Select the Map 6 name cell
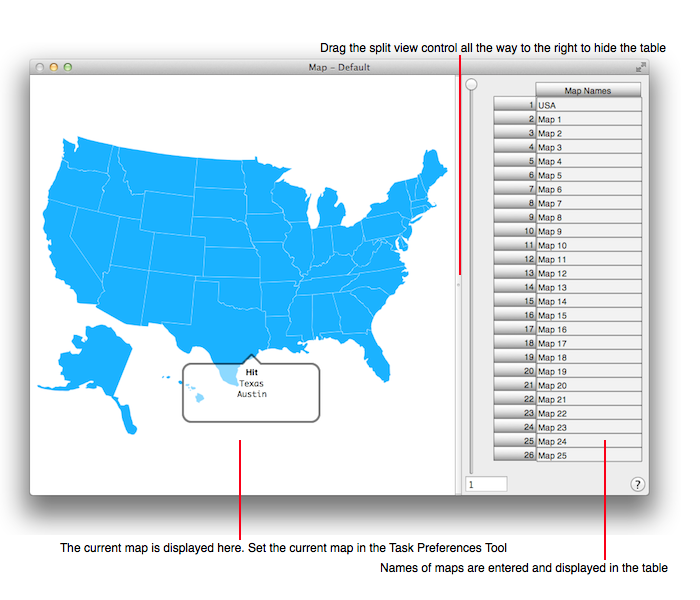700x600 pixels. tap(588, 189)
